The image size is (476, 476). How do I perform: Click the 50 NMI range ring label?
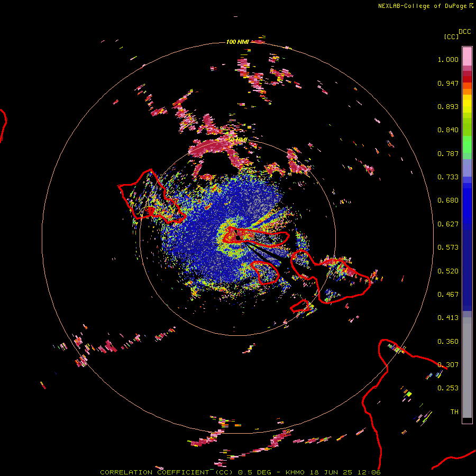coord(237,140)
